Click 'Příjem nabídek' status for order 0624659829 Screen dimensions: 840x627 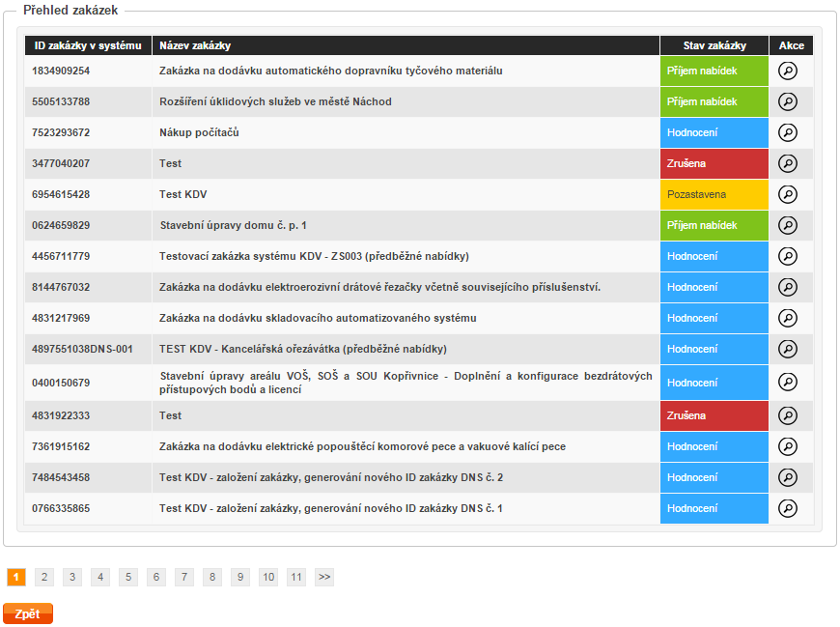tap(714, 226)
